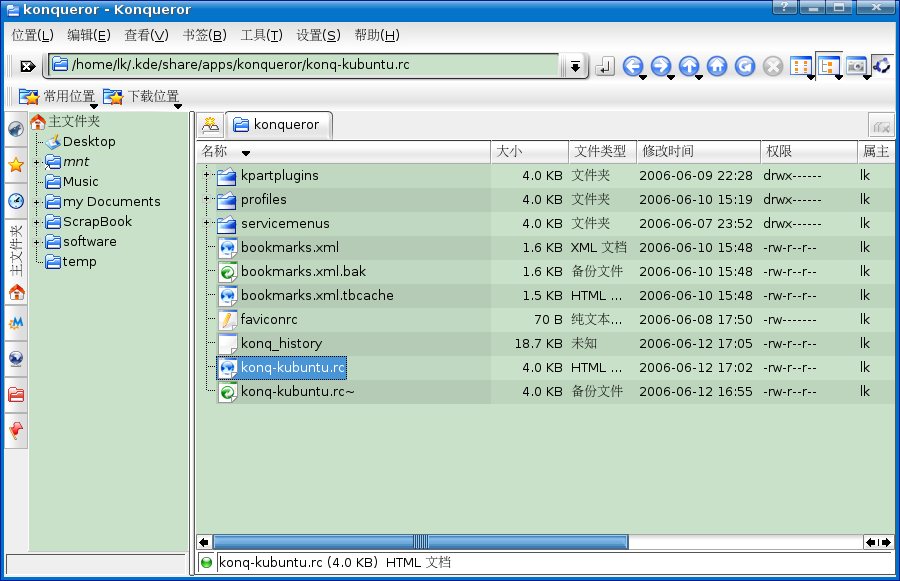Click the green status indicator light
Viewport: 900px width, 581px height.
pyautogui.click(x=207, y=563)
